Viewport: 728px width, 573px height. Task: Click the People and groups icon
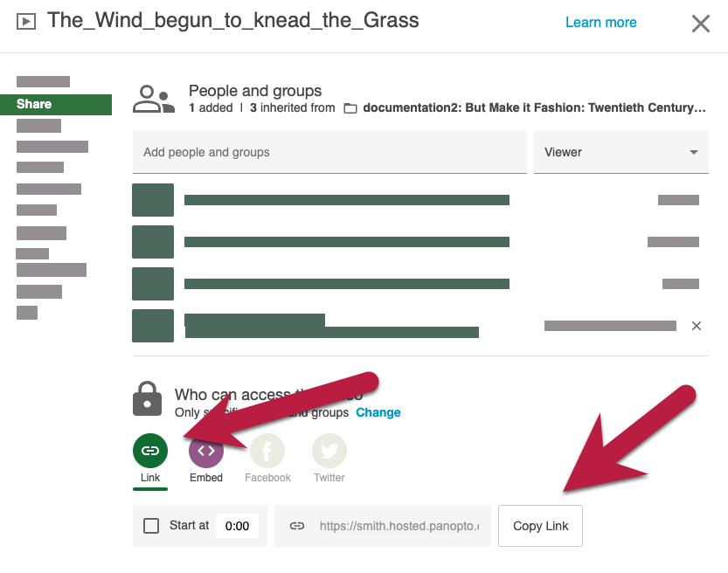154,99
